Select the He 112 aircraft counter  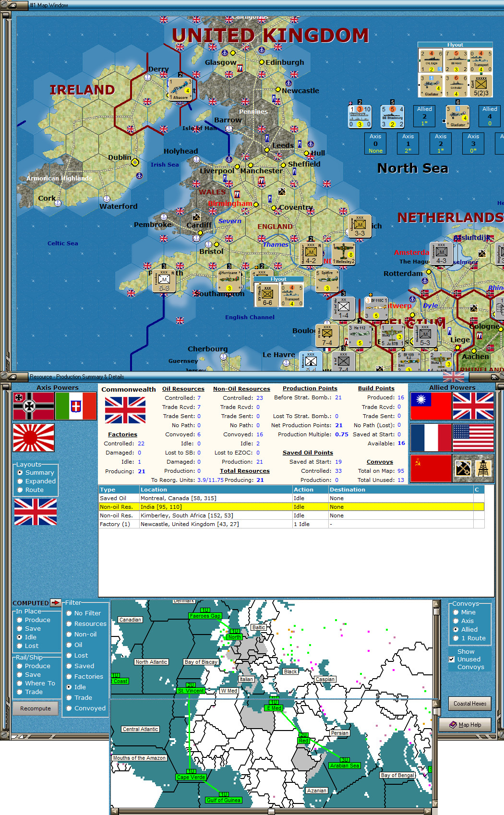[x=360, y=336]
